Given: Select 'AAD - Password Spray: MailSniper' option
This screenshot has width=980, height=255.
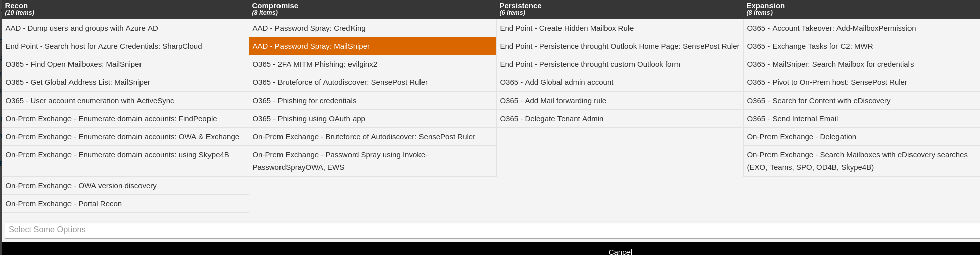Looking at the screenshot, I should 311,46.
